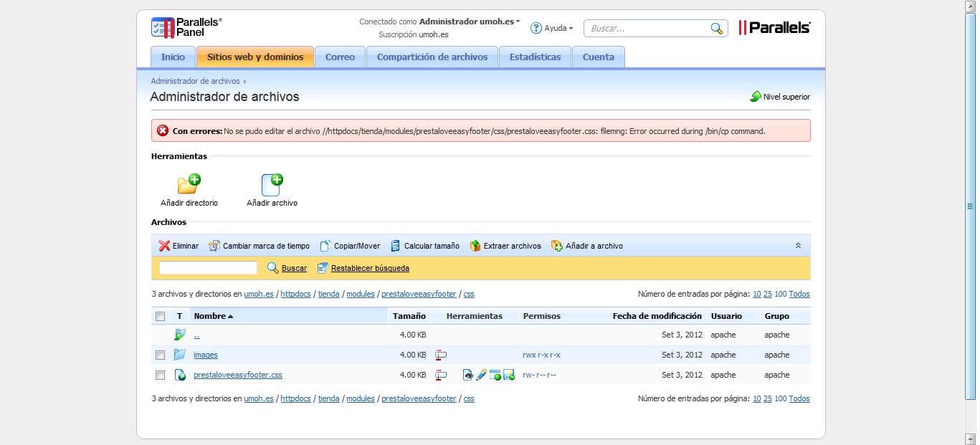Open Sitios web y dominios tab
The height and width of the screenshot is (445, 980).
(x=255, y=57)
